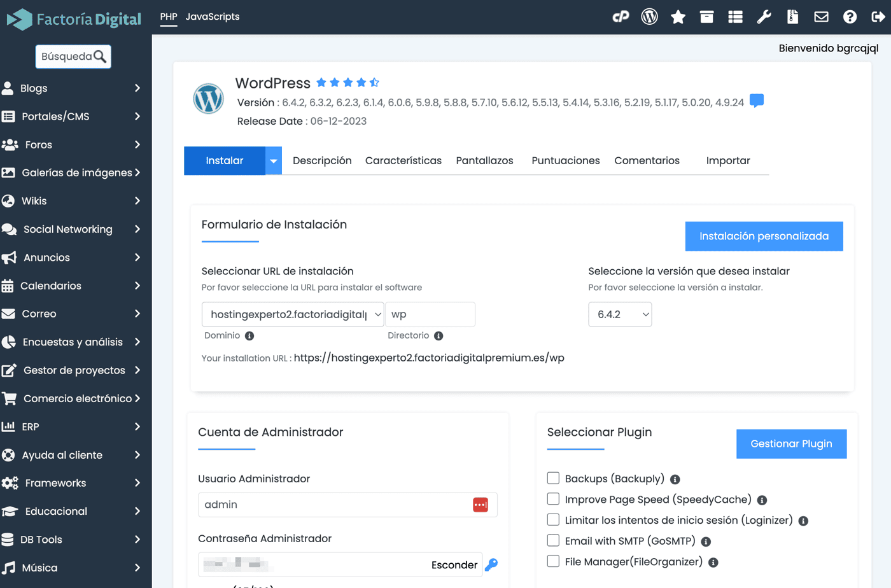Viewport: 891px width, 588px height.
Task: Click the info icon next to Directorio
Action: [438, 336]
